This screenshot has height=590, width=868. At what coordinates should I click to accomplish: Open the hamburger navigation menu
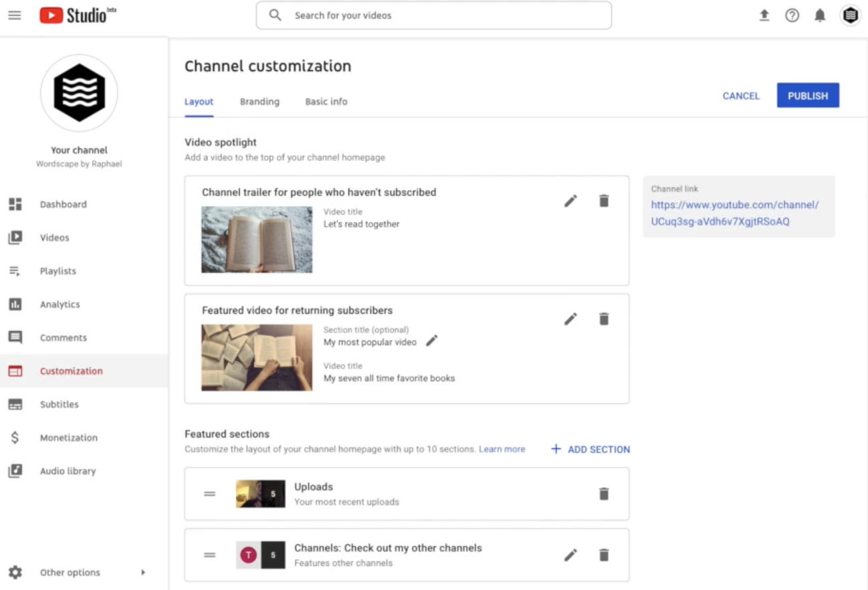[15, 15]
